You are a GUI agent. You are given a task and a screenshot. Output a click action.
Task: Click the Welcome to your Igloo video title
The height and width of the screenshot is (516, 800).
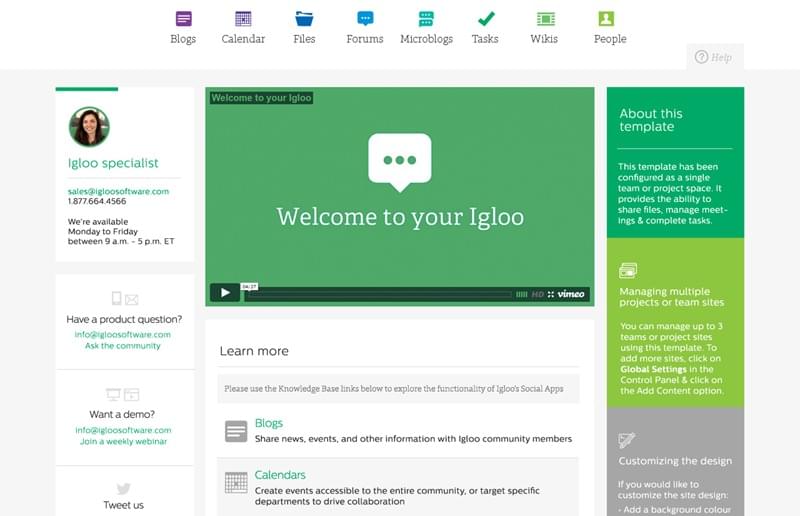click(261, 98)
